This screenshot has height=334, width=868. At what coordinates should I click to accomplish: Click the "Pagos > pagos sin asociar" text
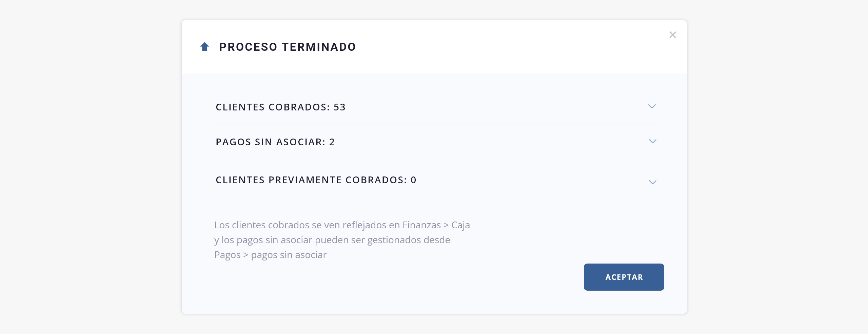click(x=270, y=255)
